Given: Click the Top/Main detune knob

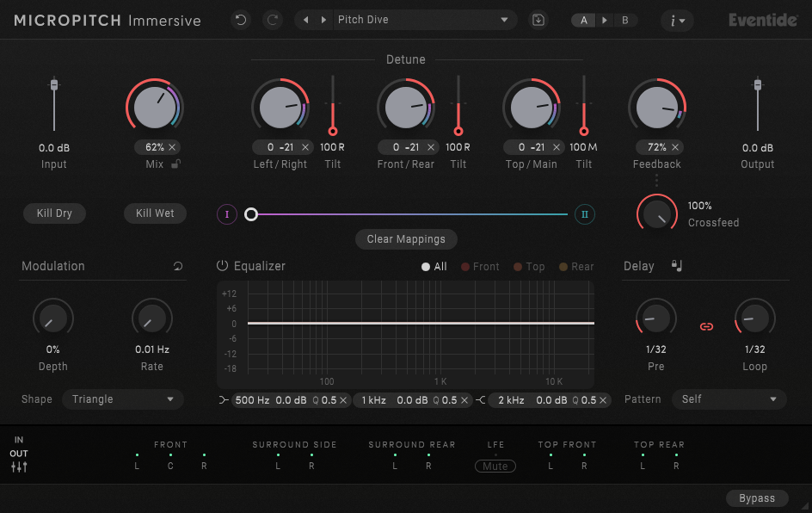Looking at the screenshot, I should (x=532, y=108).
